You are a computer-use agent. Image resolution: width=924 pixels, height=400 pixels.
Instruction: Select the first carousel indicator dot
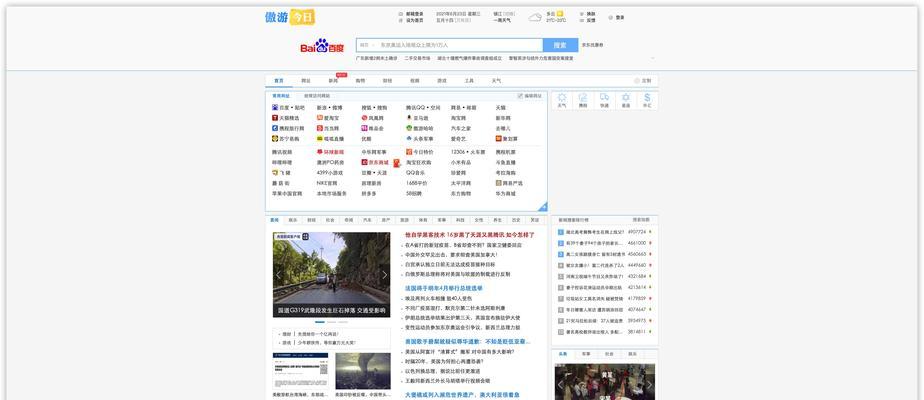click(x=320, y=322)
